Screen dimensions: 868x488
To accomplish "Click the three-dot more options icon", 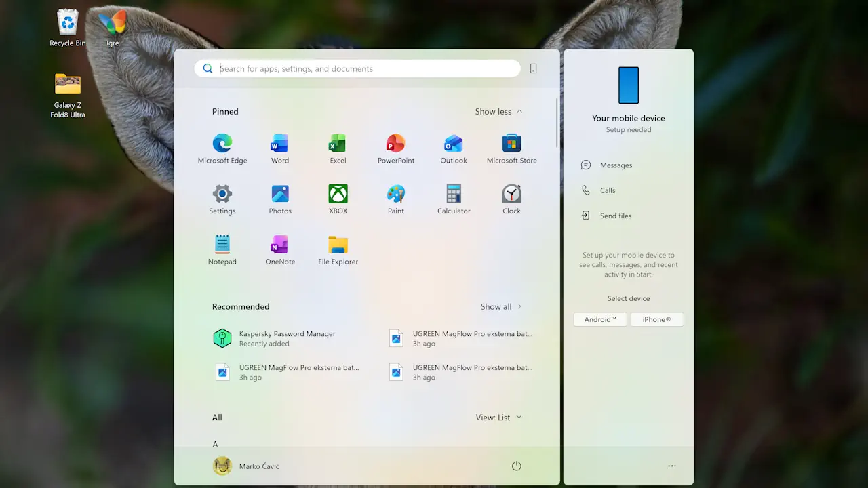I will [x=672, y=466].
